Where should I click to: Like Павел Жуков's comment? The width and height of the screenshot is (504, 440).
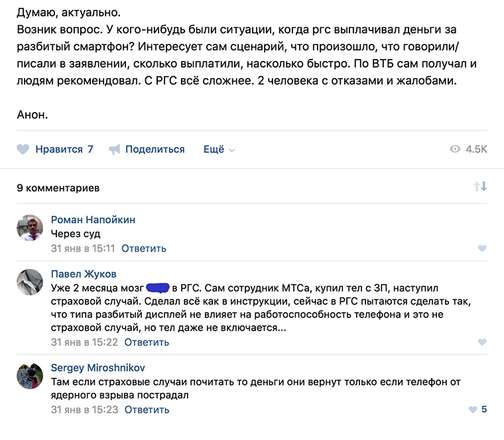pos(482,343)
